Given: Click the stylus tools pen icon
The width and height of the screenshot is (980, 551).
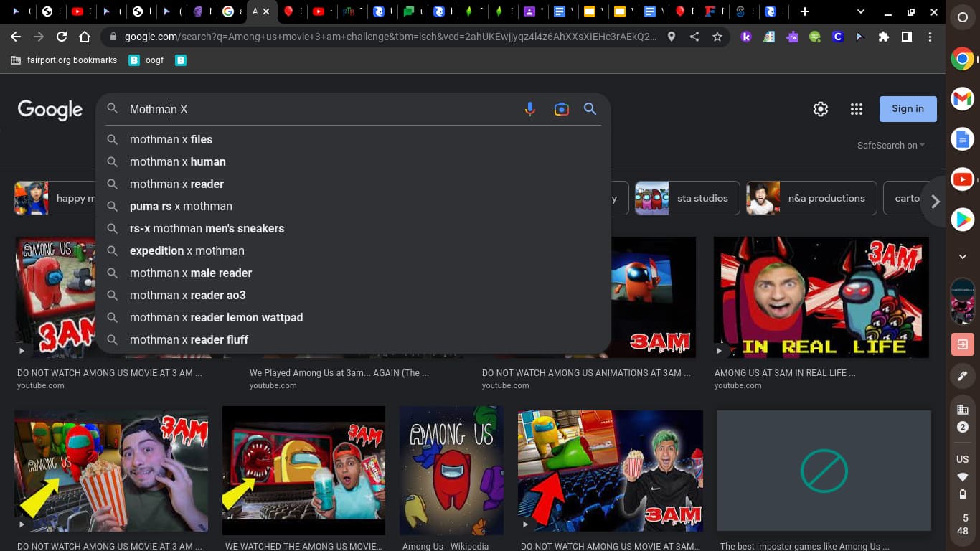Looking at the screenshot, I should pos(963,375).
